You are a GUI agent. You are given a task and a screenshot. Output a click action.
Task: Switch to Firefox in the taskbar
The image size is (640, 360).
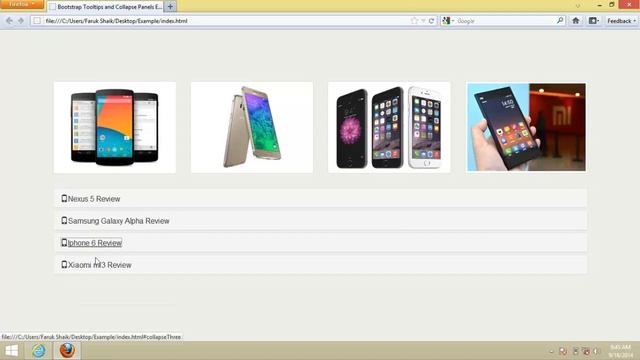pos(67,351)
